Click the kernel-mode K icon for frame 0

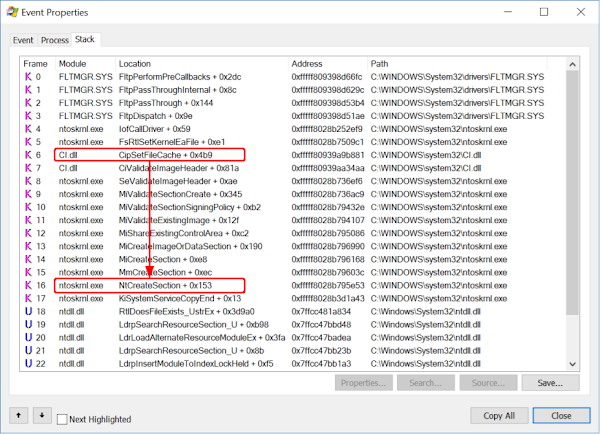click(28, 77)
